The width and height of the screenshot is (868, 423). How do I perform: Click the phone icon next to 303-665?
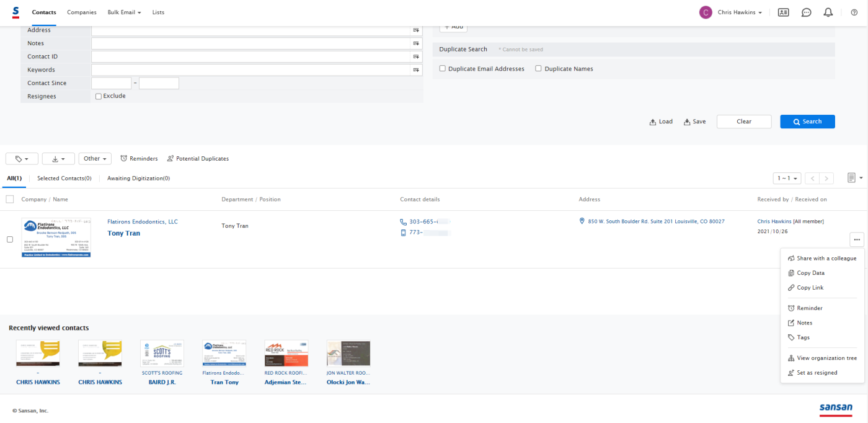(x=404, y=221)
